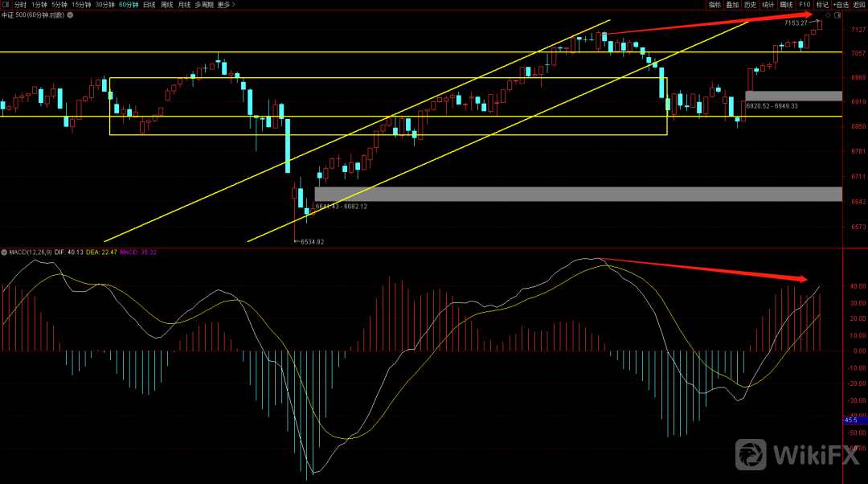Click the 返回 back button
Screen dimensions: 868x484
pos(859,5)
